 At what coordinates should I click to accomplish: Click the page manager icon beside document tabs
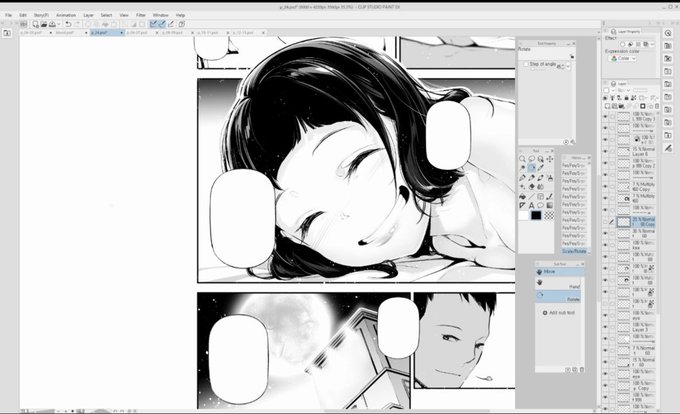point(7,33)
